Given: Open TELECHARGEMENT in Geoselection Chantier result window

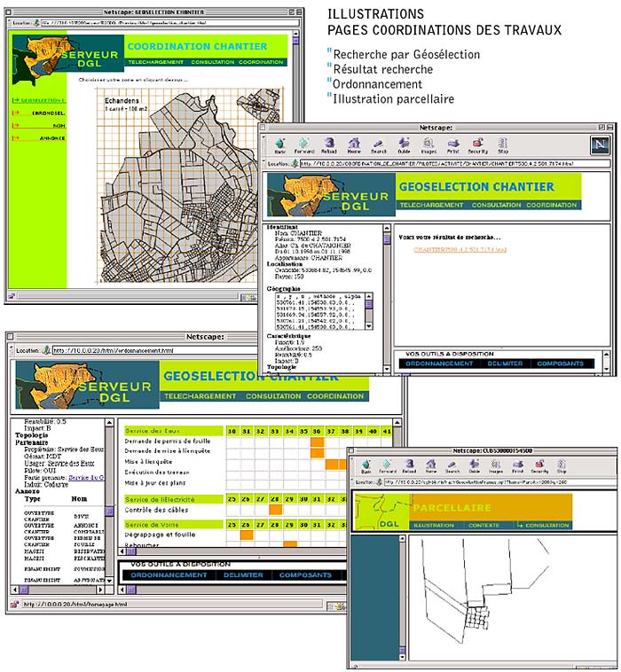Looking at the screenshot, I should pos(431,205).
